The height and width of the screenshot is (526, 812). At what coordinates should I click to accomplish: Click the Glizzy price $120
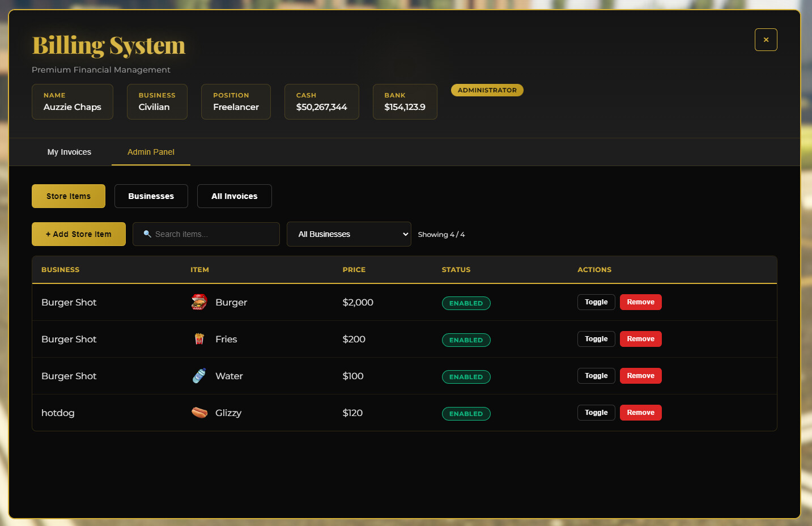[352, 413]
